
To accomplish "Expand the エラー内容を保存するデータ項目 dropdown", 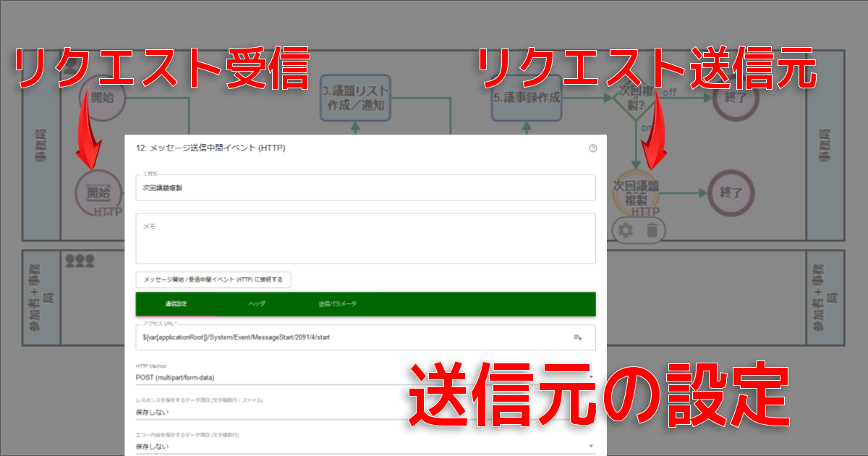I will point(365,447).
